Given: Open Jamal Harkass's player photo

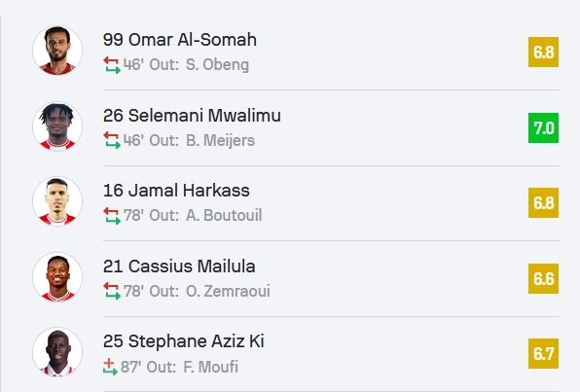Looking at the screenshot, I should point(57,201).
